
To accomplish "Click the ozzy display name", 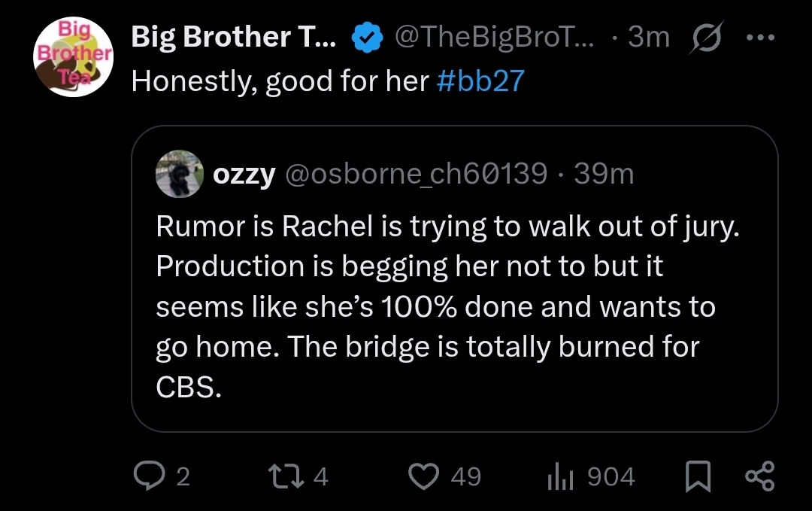I will click(x=244, y=175).
